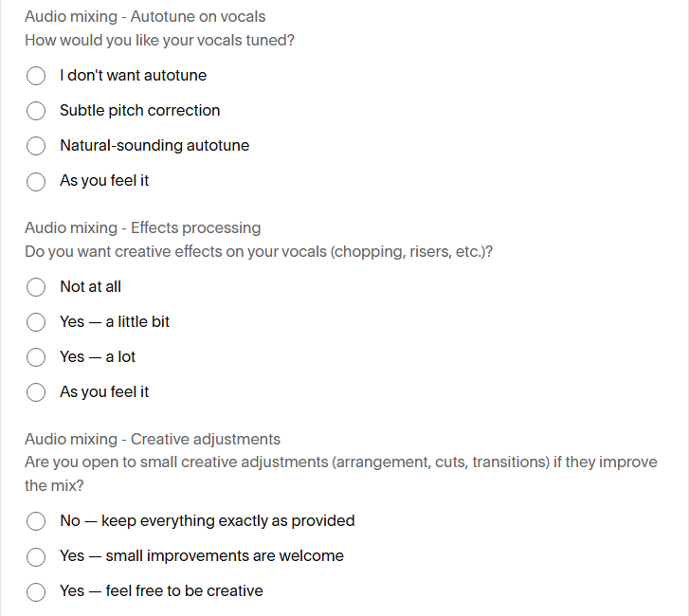Image resolution: width=689 pixels, height=616 pixels.
Task: Click the "Yes — a lot" label text
Action: [x=98, y=356]
